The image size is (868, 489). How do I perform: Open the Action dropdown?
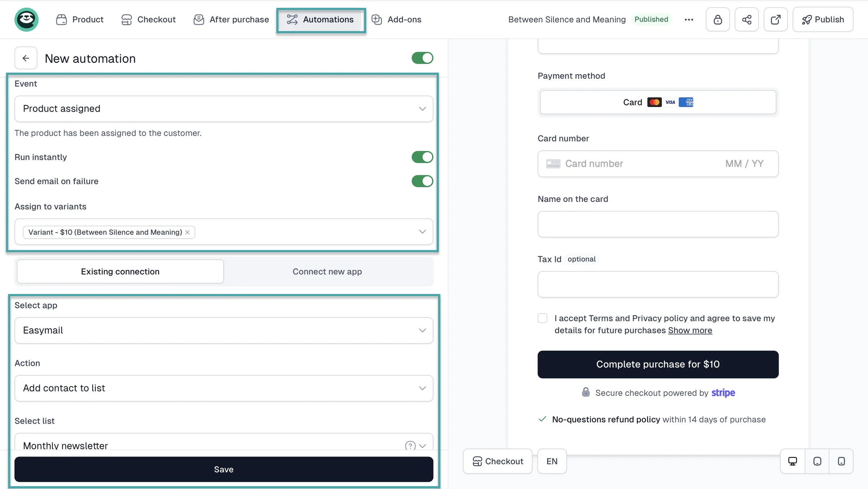224,388
